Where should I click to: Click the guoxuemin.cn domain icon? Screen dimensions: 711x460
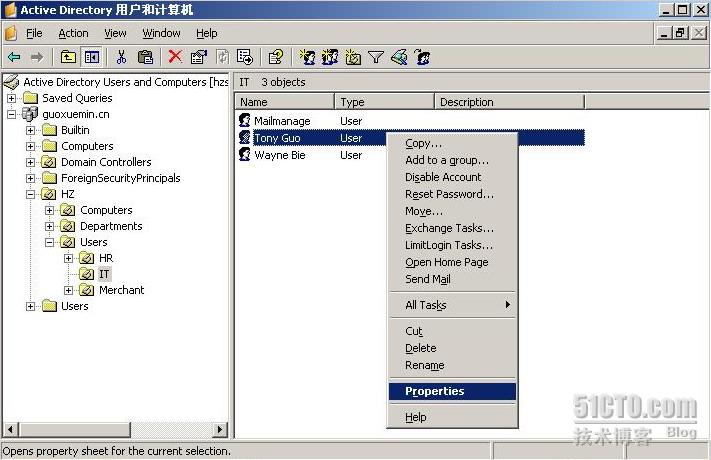pos(30,114)
